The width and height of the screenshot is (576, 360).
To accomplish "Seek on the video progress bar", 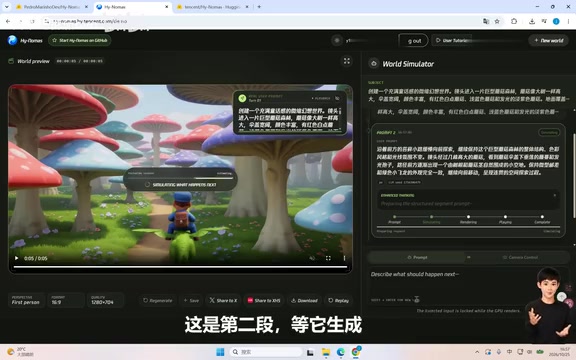I will pyautogui.click(x=180, y=267).
